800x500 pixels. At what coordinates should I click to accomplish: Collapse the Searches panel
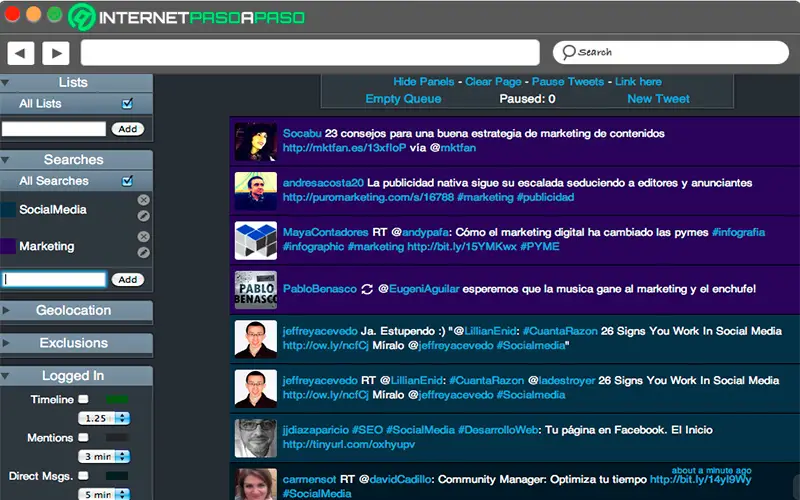click(x=5, y=160)
